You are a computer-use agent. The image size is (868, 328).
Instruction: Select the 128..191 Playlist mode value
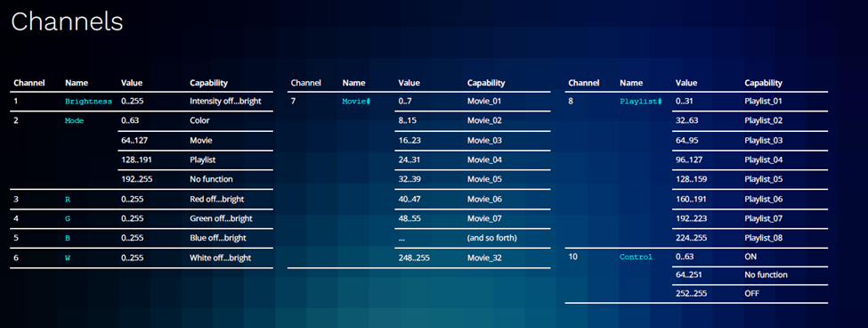[x=136, y=160]
